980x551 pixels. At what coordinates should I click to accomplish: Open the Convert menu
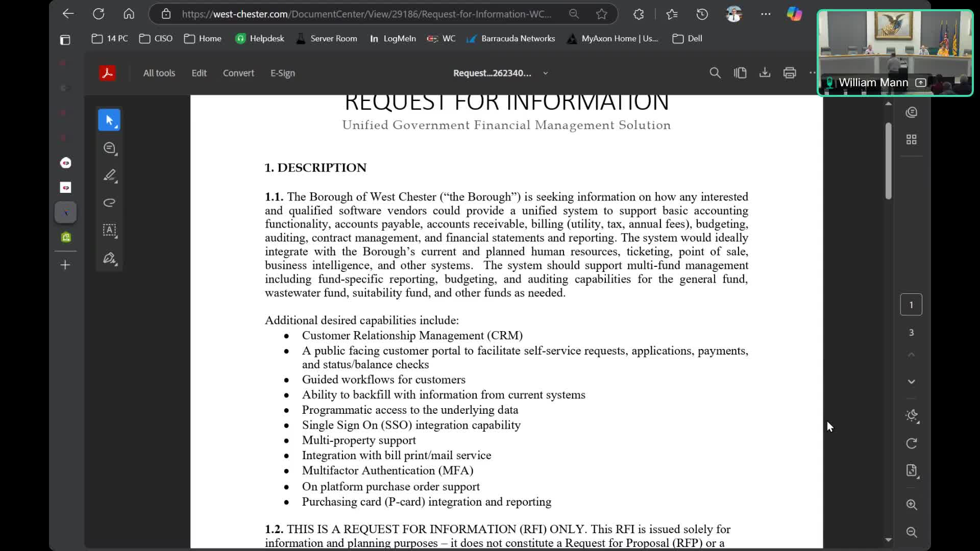[238, 73]
